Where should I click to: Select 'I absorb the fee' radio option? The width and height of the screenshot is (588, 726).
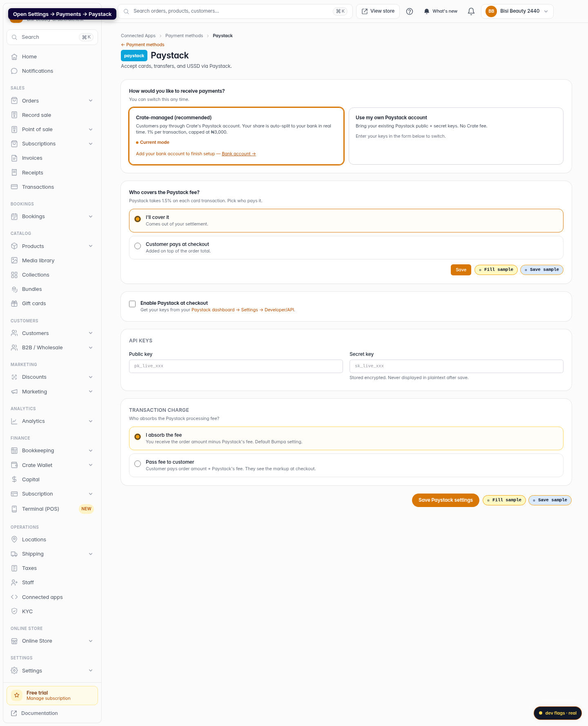tap(138, 437)
